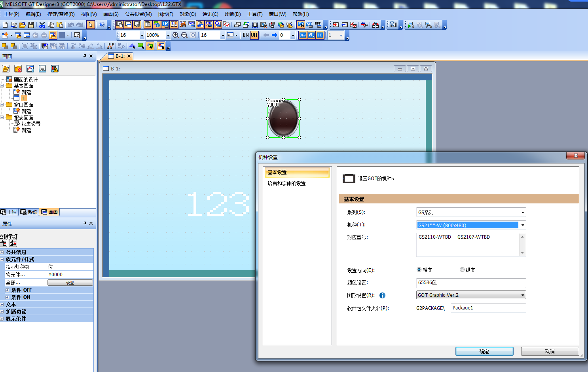The width and height of the screenshot is (588, 372).
Task: Toggle the ID display toolbar icon
Action: click(x=320, y=35)
